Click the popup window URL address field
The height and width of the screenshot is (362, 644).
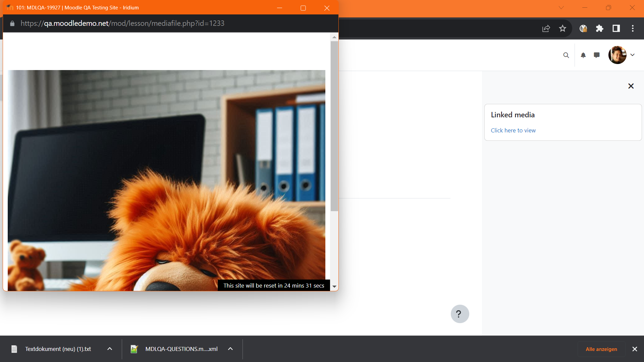pos(122,23)
